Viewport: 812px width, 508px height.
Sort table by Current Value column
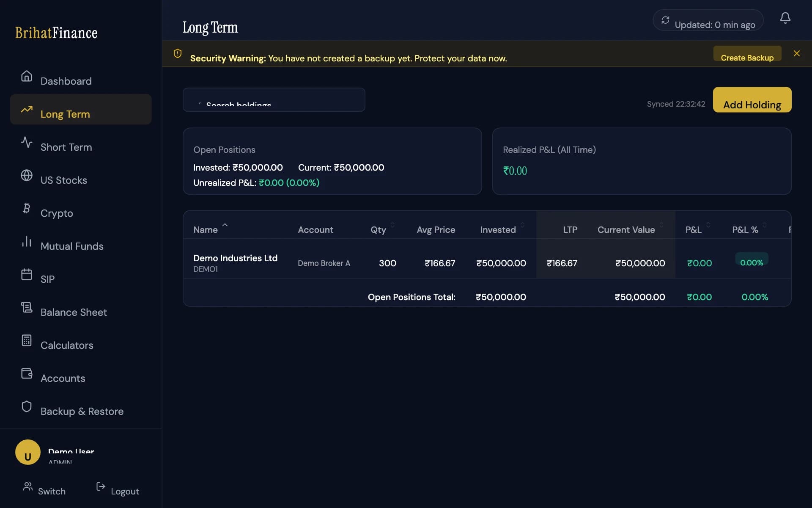(630, 229)
